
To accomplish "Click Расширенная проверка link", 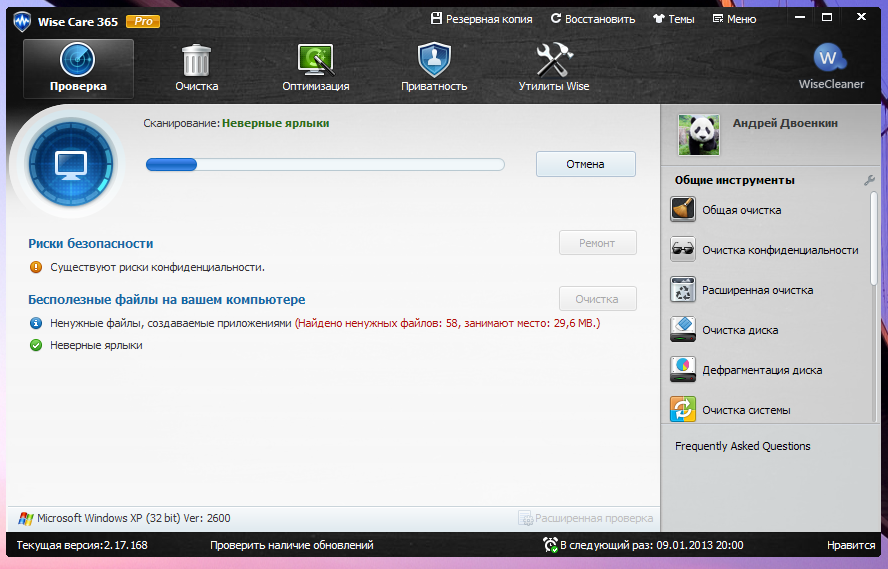I will (x=594, y=518).
